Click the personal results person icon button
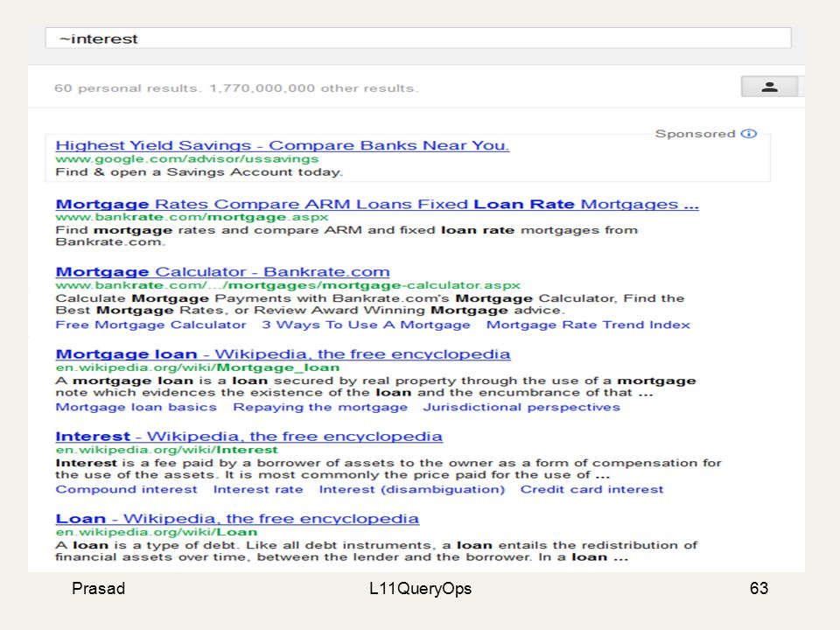This screenshot has width=840, height=630. [769, 87]
